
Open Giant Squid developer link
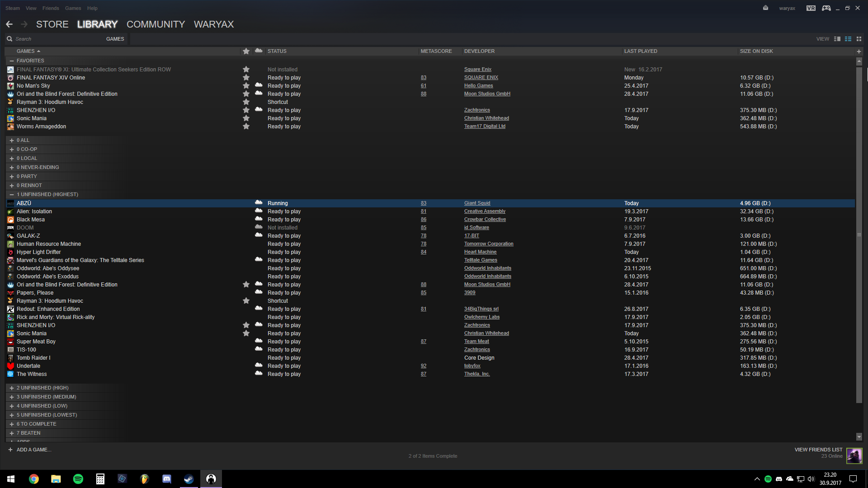(x=477, y=203)
